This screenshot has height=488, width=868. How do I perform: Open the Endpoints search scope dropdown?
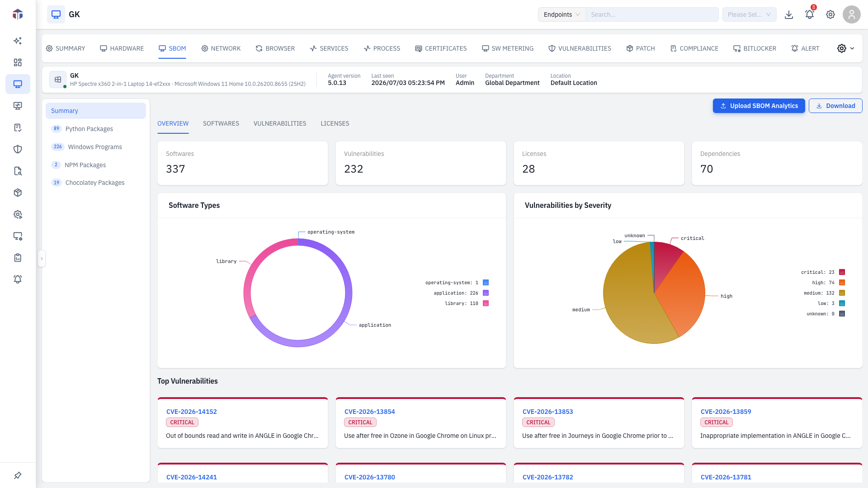coord(562,14)
